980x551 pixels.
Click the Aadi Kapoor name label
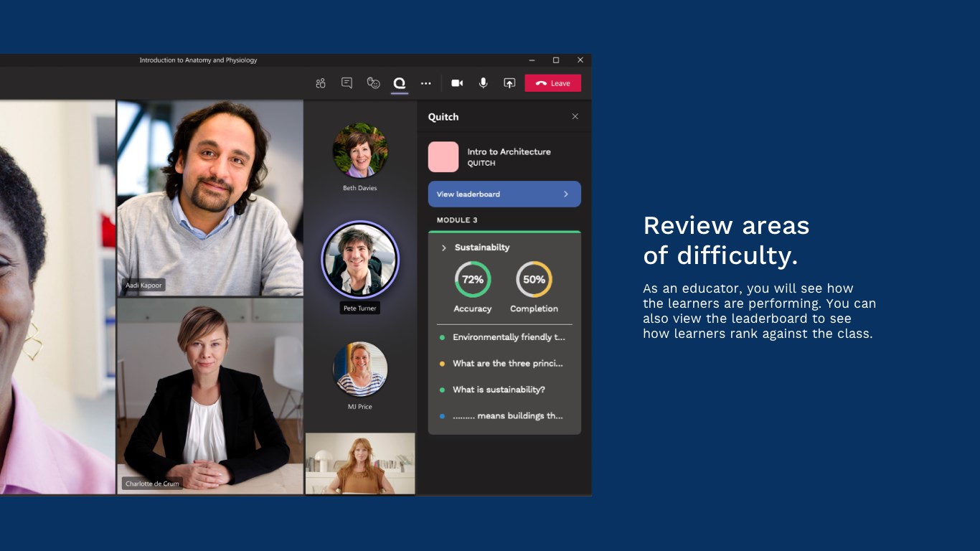[143, 286]
